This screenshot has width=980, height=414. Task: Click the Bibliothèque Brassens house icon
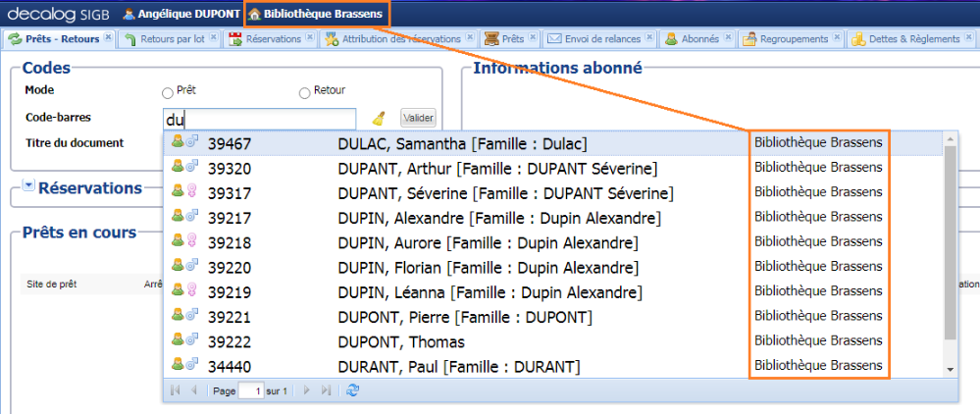tap(254, 14)
